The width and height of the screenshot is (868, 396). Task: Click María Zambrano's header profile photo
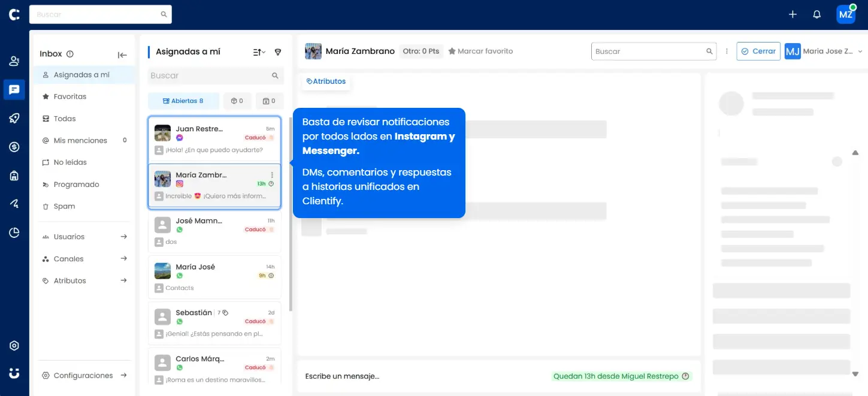click(x=313, y=52)
